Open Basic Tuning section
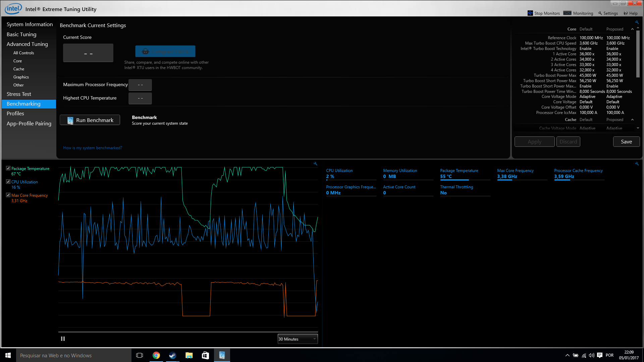 click(21, 34)
